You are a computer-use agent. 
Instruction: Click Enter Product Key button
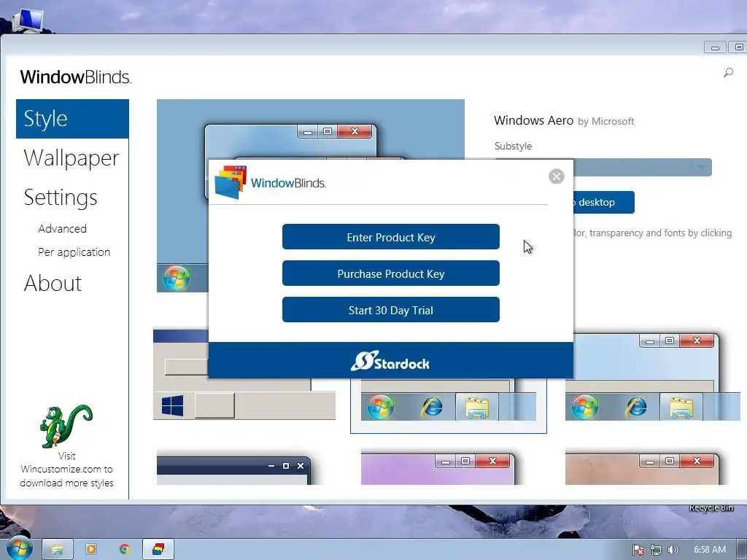pos(391,237)
